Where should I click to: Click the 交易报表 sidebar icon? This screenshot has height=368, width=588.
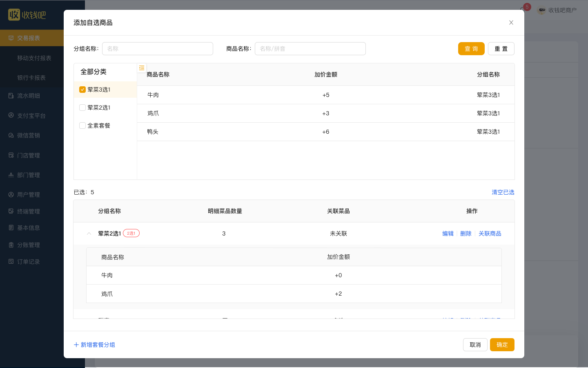coord(11,38)
